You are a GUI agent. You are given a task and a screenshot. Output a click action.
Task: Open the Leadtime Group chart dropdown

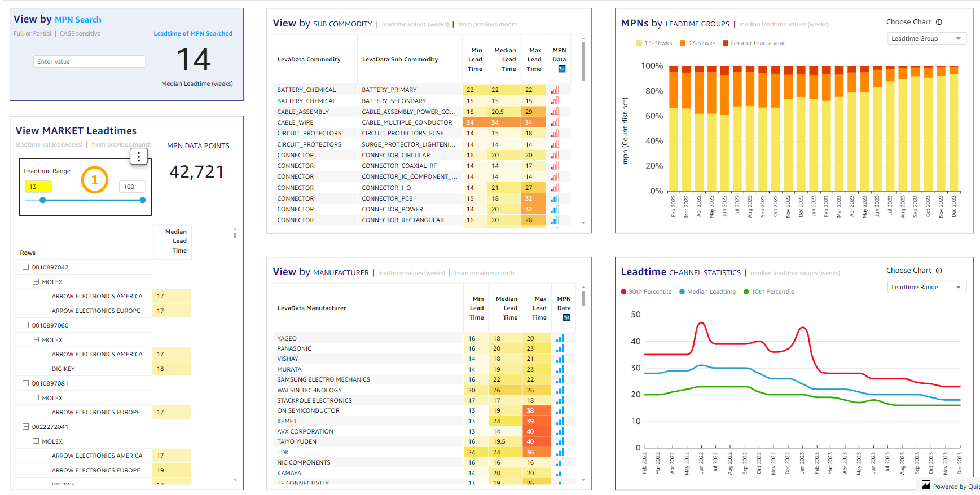pyautogui.click(x=926, y=38)
